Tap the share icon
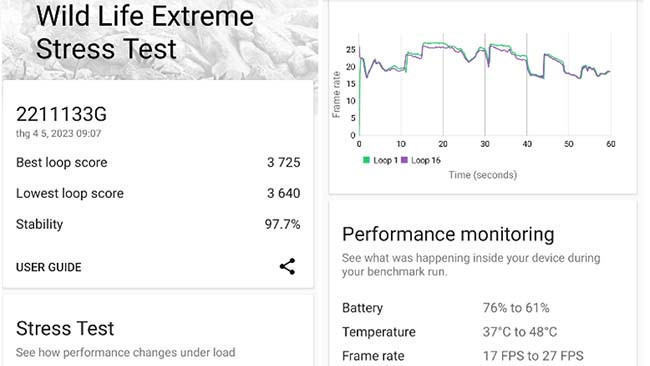 click(287, 267)
